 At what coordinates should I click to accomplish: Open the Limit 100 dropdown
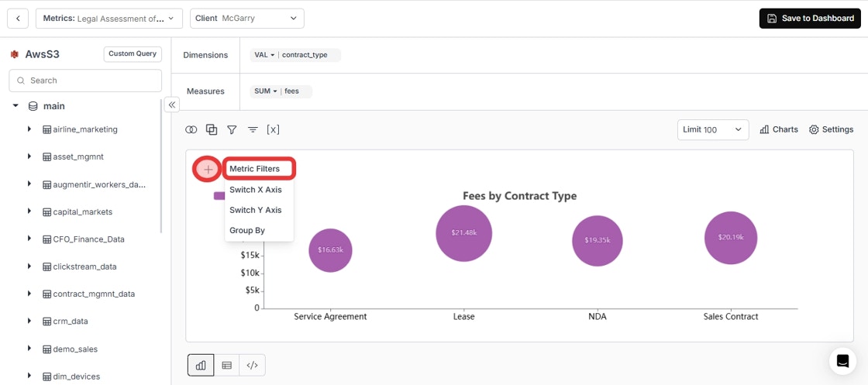tap(713, 129)
